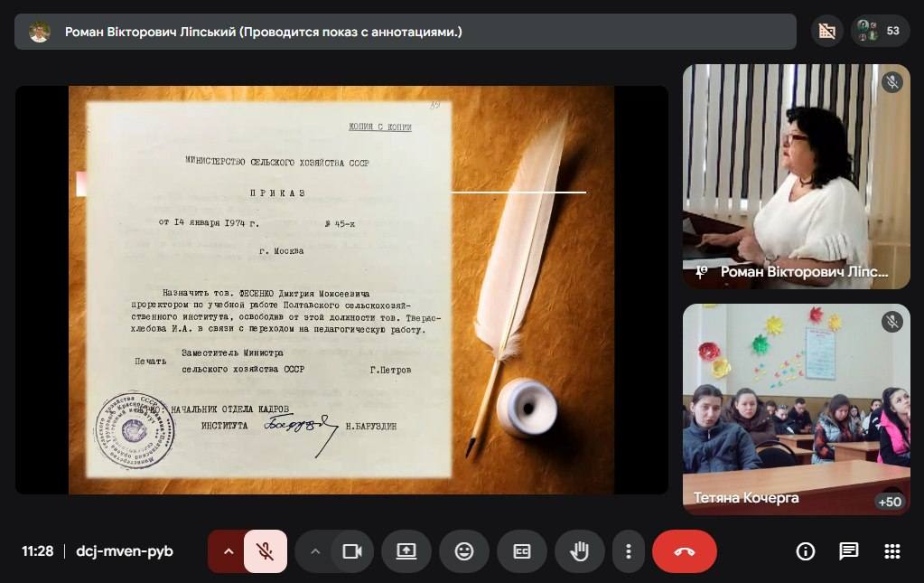924x583 pixels.
Task: Expand audio settings chevron beside microphone
Action: pyautogui.click(x=228, y=551)
